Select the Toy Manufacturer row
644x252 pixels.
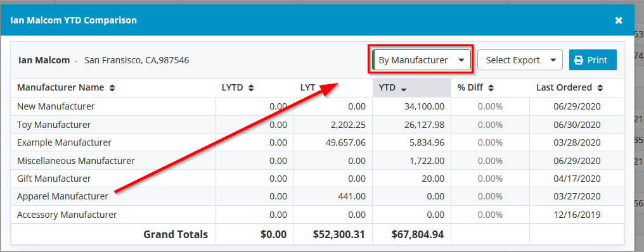[x=317, y=125]
